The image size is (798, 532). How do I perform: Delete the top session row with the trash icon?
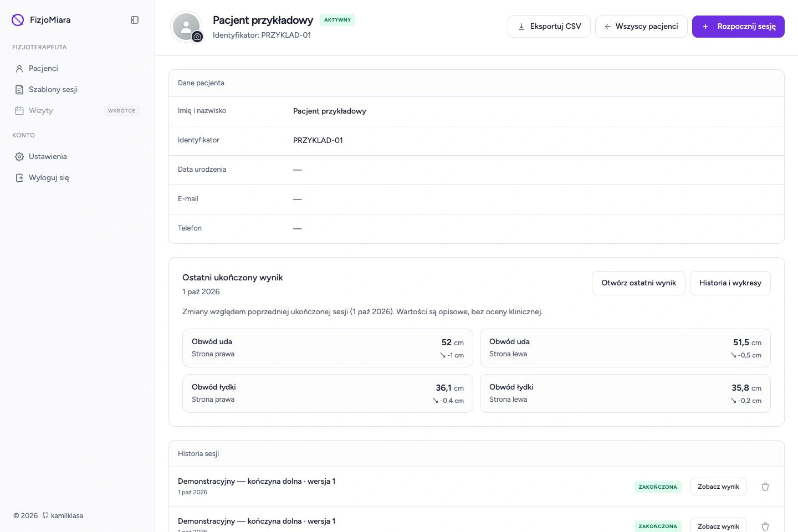[x=765, y=487]
